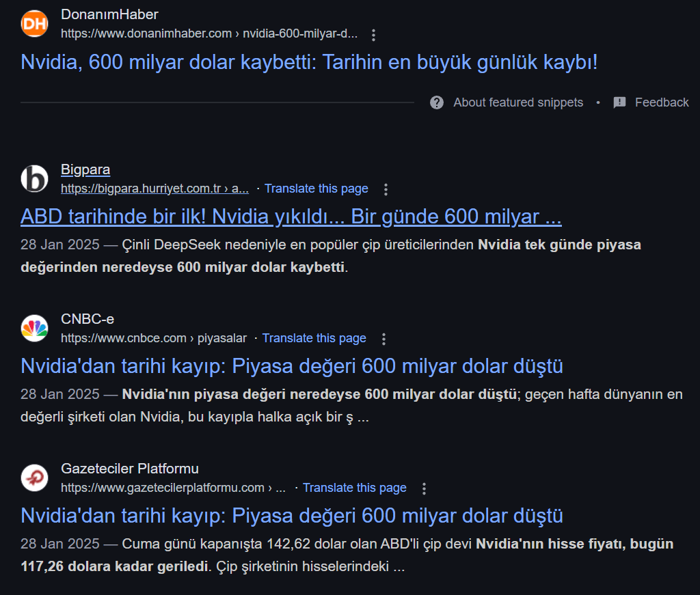The image size is (700, 595).
Task: Open CNBC-e 'Nvidia'dan tarihi kayıp' headline
Action: point(292,366)
